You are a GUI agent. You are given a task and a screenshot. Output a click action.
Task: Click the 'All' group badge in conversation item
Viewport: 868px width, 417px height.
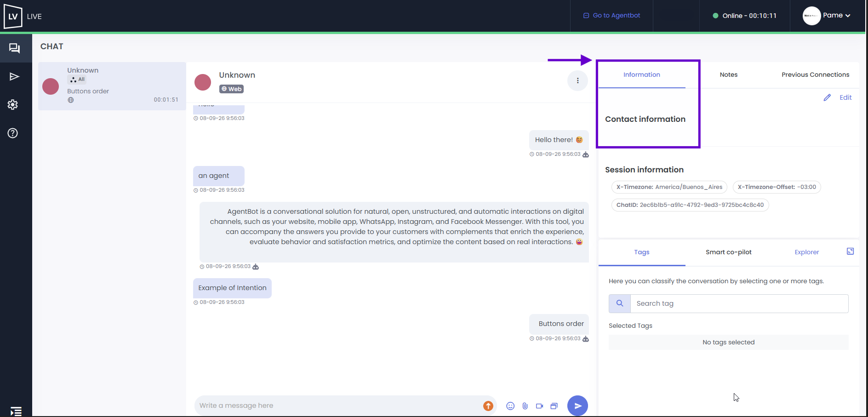pyautogui.click(x=77, y=80)
